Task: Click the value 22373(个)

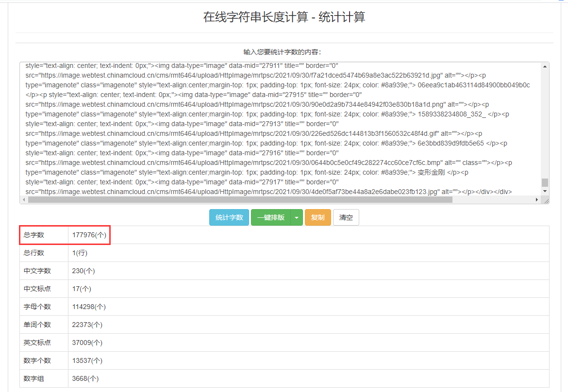Action: point(87,325)
